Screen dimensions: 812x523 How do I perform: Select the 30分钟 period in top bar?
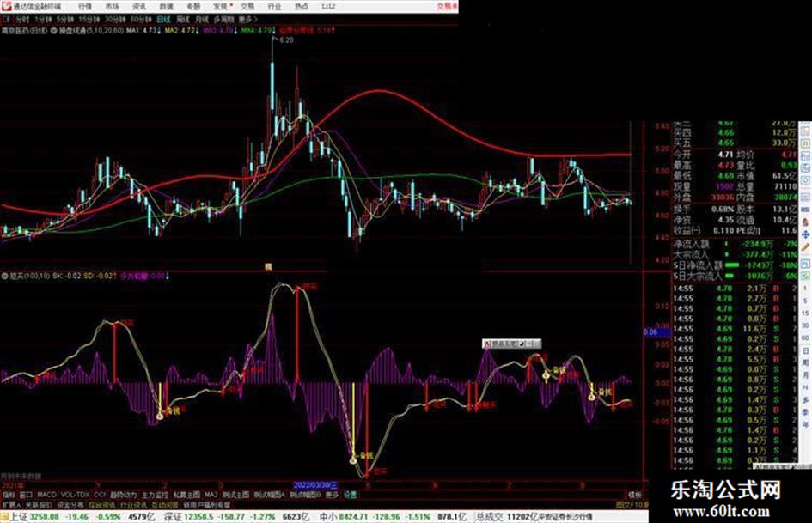[x=115, y=20]
